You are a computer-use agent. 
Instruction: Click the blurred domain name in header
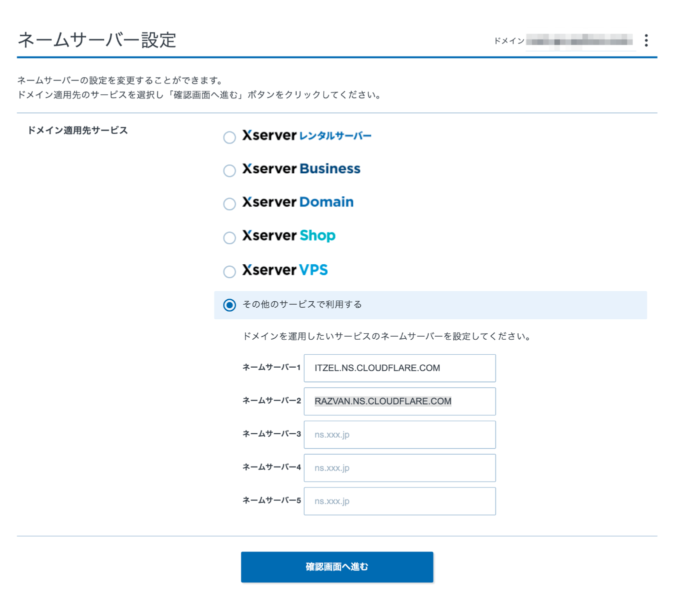(x=579, y=40)
